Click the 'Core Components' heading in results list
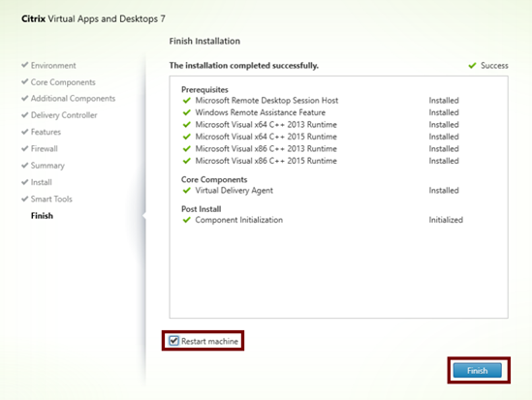The height and width of the screenshot is (400, 532). (x=214, y=179)
